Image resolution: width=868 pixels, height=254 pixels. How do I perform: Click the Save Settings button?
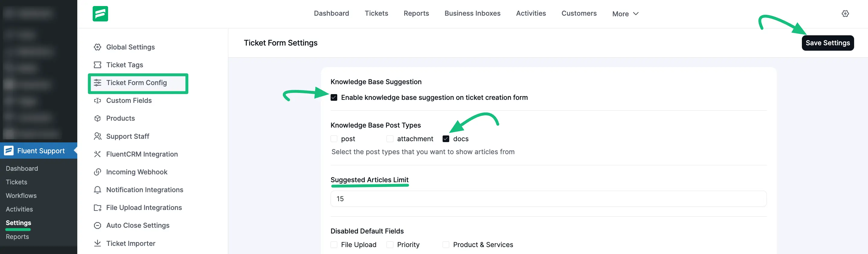[x=828, y=43]
